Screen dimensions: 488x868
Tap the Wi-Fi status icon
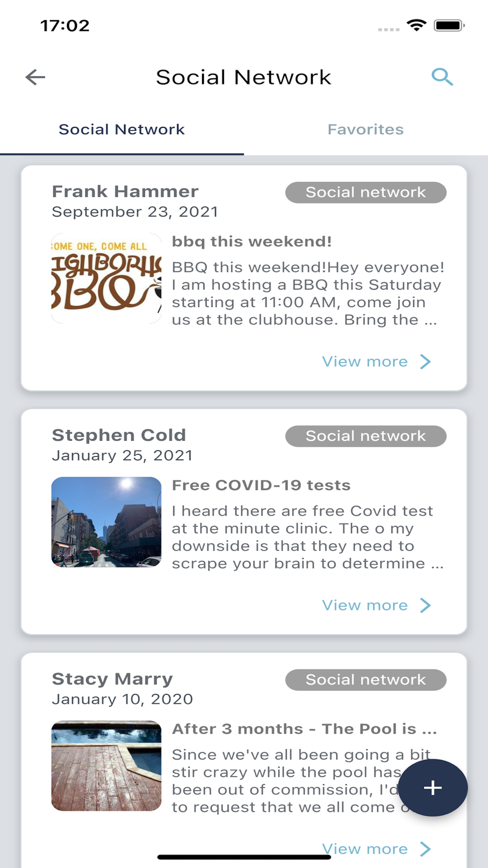[x=416, y=25]
